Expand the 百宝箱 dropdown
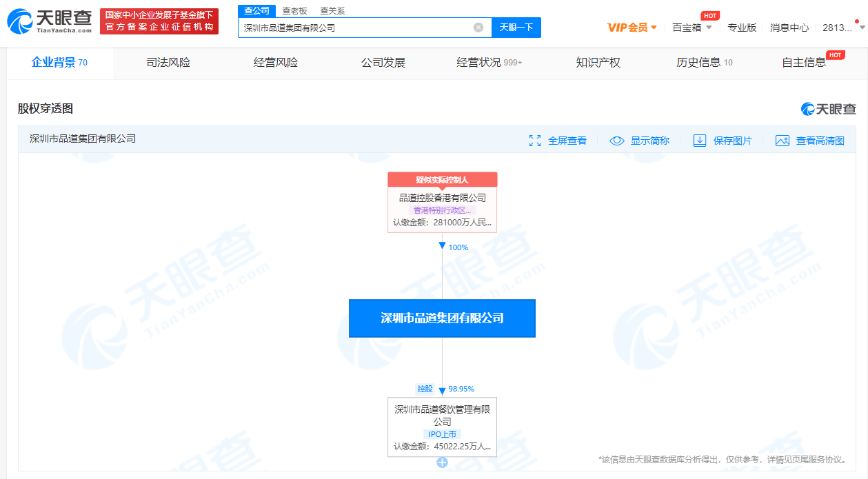The image size is (868, 479). click(692, 28)
